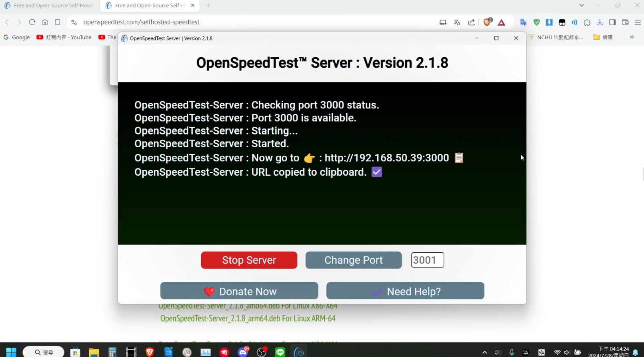Toggle the browser sidebar panel icon
Image resolution: width=644 pixels, height=357 pixels.
click(x=612, y=22)
